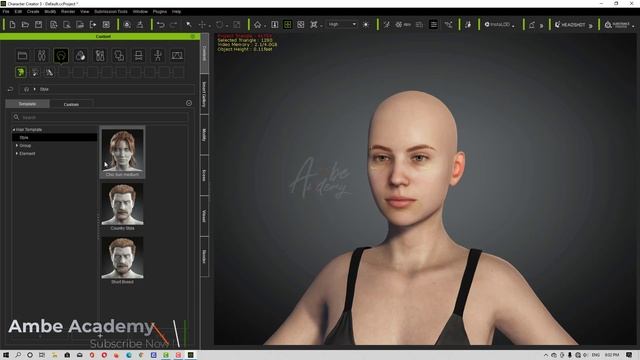640x360 pixels.
Task: Open the Scene side tab
Action: click(x=204, y=176)
